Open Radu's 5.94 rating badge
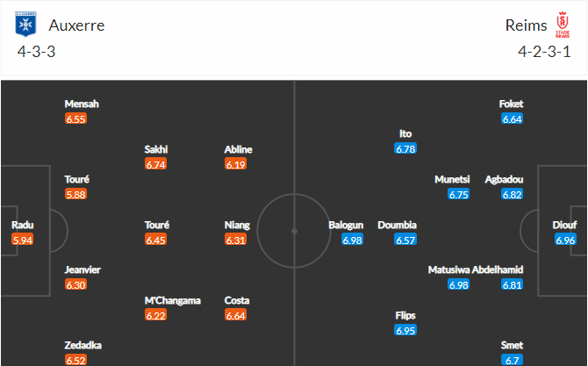The width and height of the screenshot is (588, 366). tap(23, 240)
